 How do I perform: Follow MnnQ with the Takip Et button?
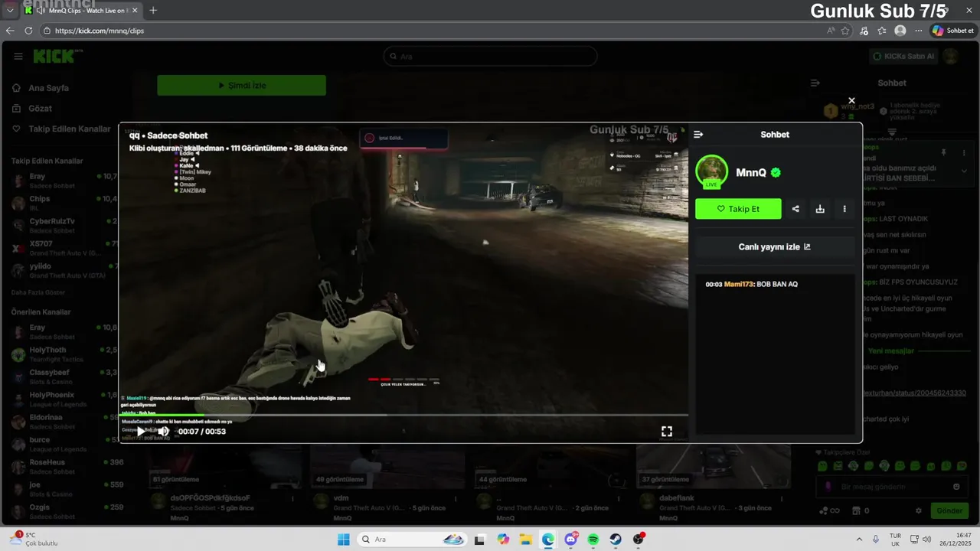tap(738, 209)
